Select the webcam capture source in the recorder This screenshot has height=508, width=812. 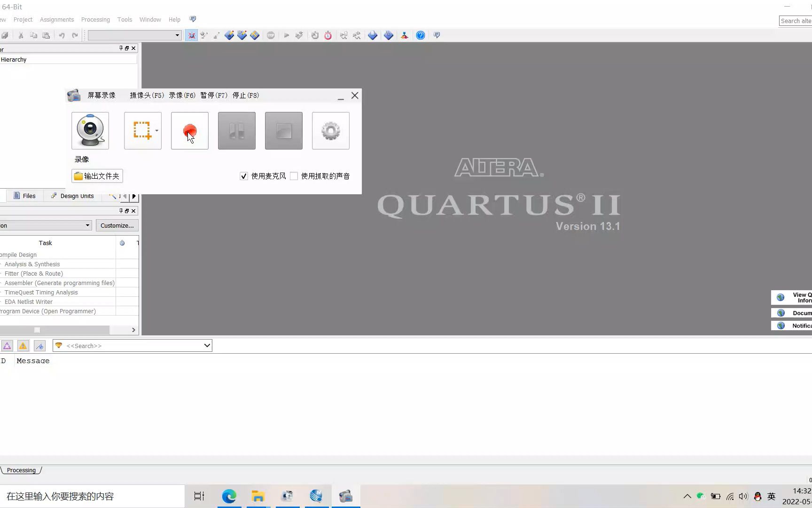[90, 131]
